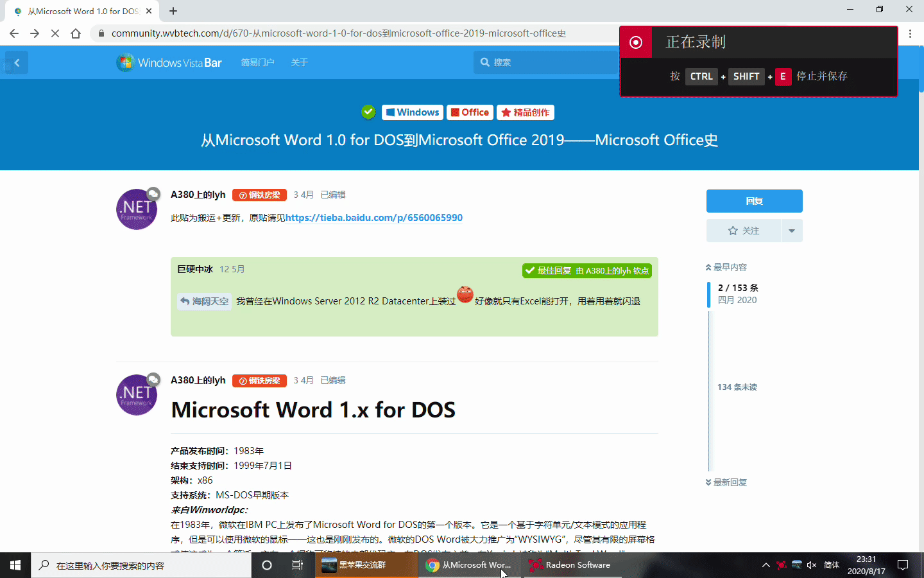Switch to Radeon Software taskbar item
This screenshot has width=924, height=578.
click(x=573, y=565)
